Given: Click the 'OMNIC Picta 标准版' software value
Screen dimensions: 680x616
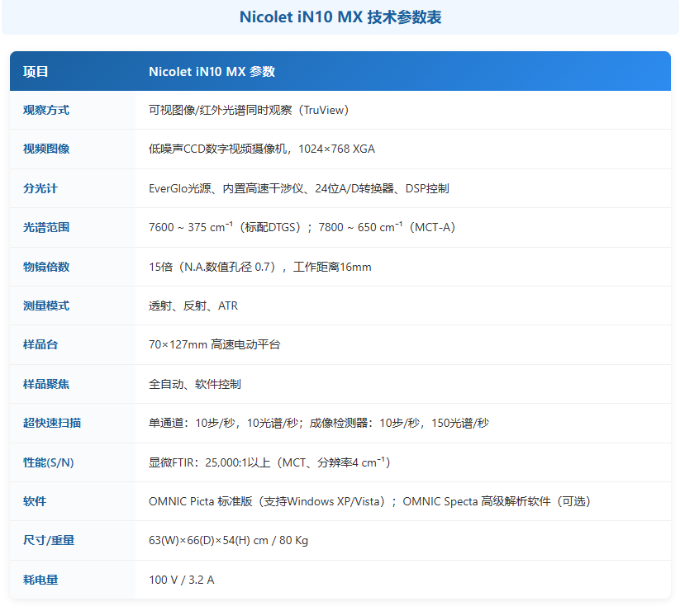Looking at the screenshot, I should pyautogui.click(x=369, y=501).
